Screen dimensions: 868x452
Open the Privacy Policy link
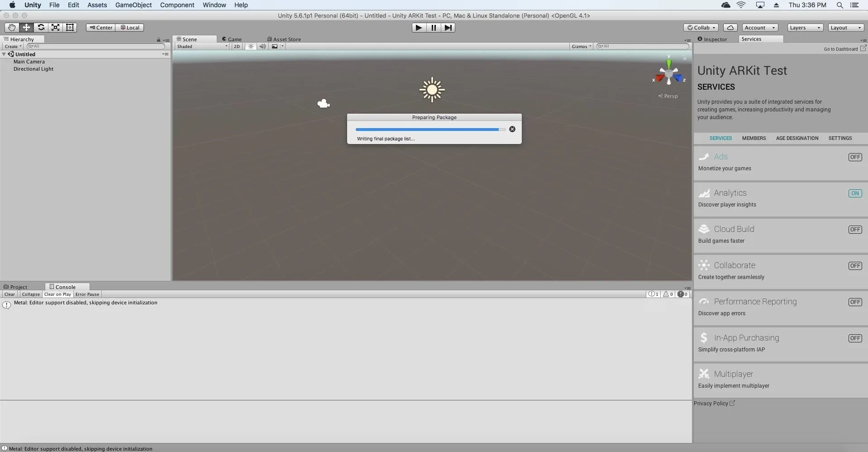pyautogui.click(x=714, y=404)
